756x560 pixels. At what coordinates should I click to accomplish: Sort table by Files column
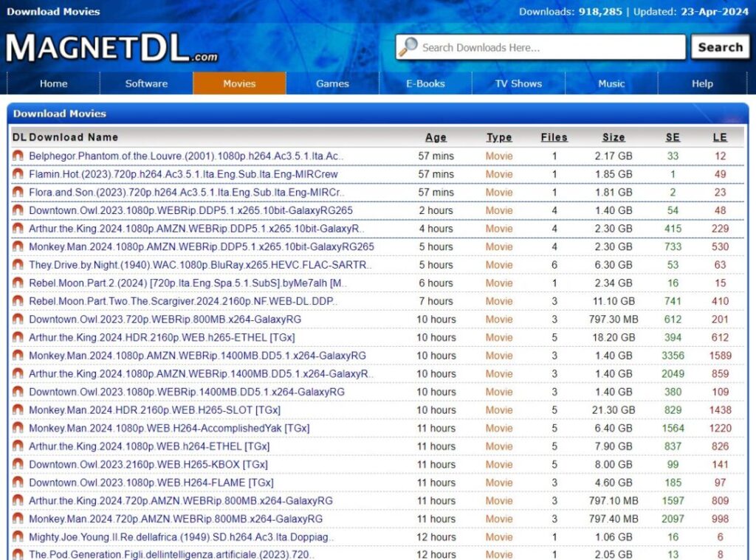[x=554, y=137]
